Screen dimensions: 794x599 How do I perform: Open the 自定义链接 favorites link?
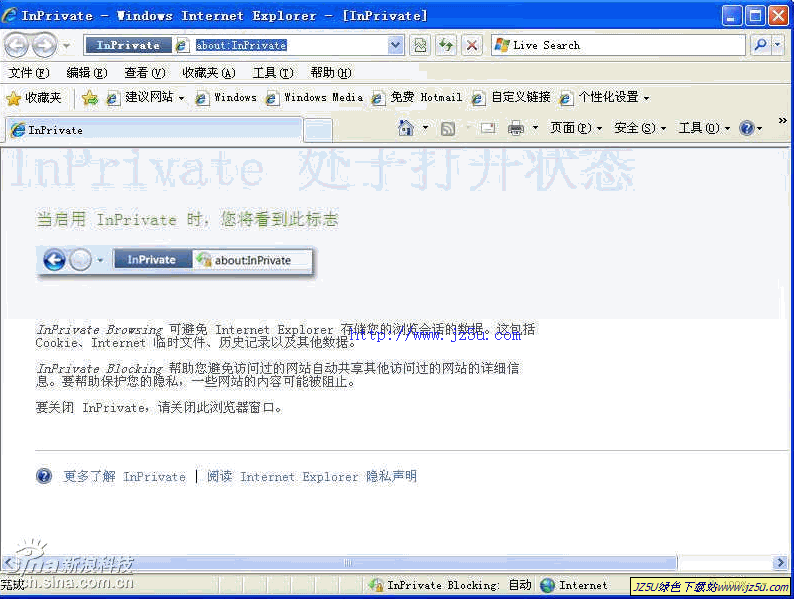tap(511, 97)
